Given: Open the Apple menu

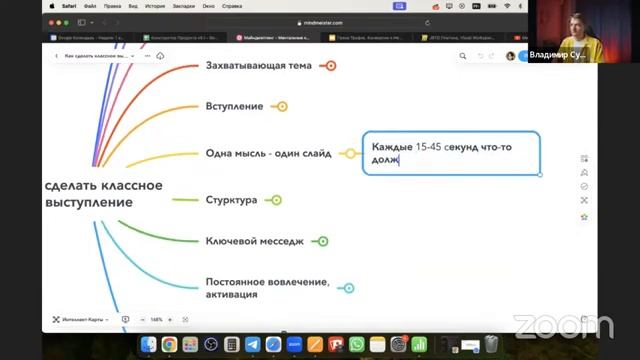Looking at the screenshot, I should 52,6.
